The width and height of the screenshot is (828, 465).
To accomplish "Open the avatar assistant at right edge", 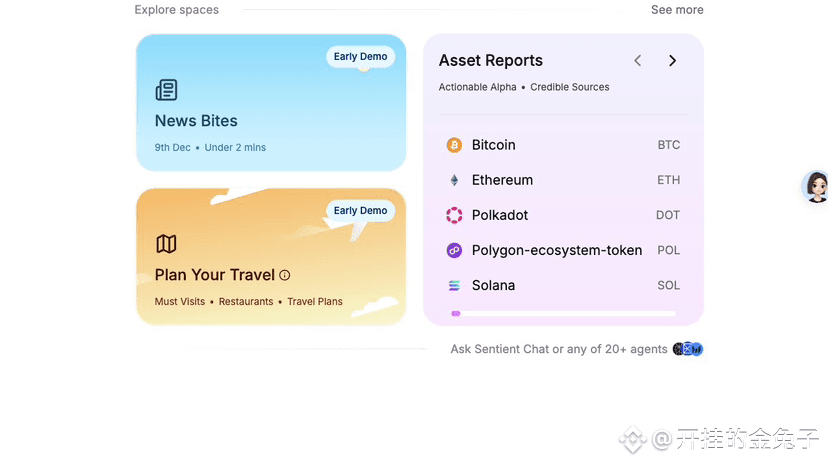I will pyautogui.click(x=816, y=186).
